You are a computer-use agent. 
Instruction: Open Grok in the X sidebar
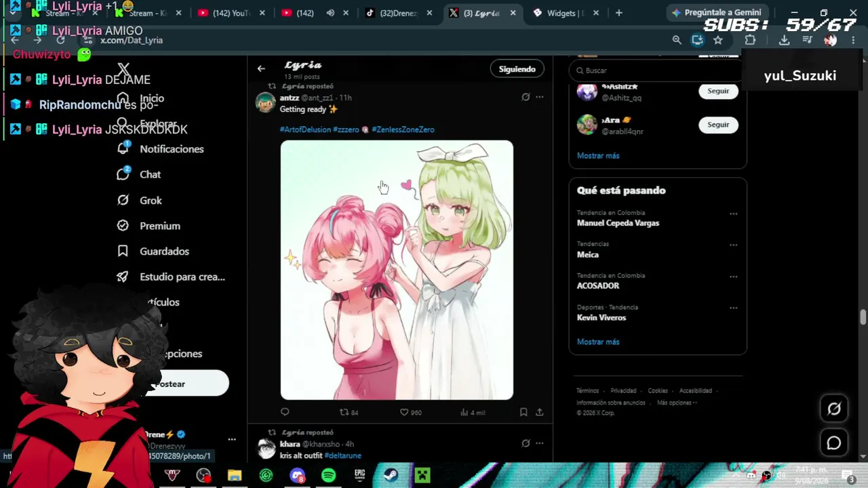[140, 201]
